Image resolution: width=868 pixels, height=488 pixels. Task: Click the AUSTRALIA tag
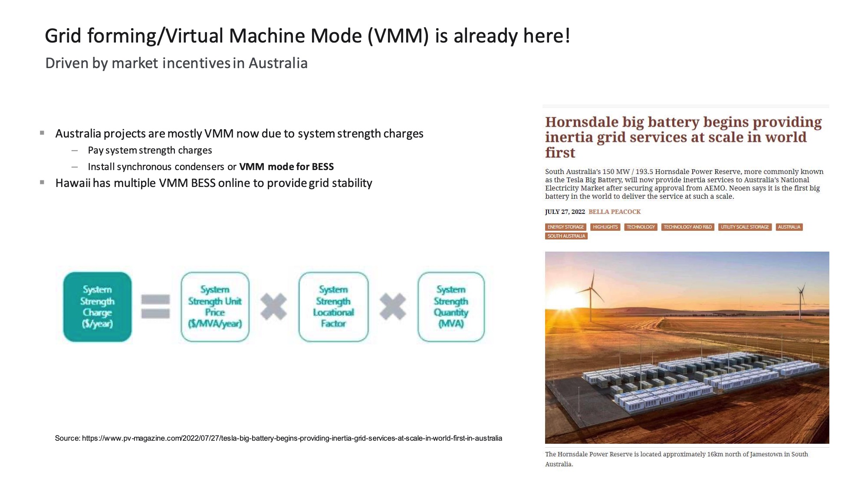click(789, 227)
